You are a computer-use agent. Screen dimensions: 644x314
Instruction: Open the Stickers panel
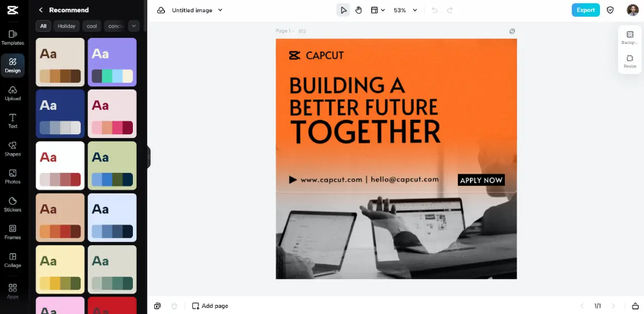point(13,205)
